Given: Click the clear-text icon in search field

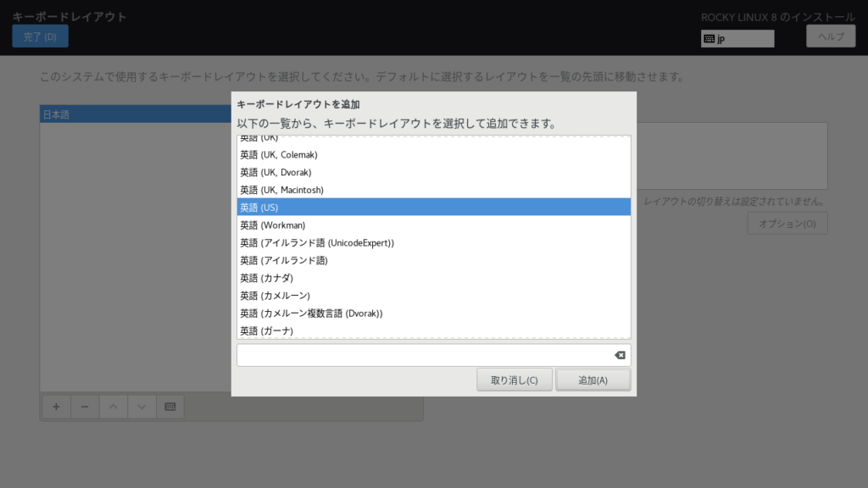Looking at the screenshot, I should click(x=619, y=355).
